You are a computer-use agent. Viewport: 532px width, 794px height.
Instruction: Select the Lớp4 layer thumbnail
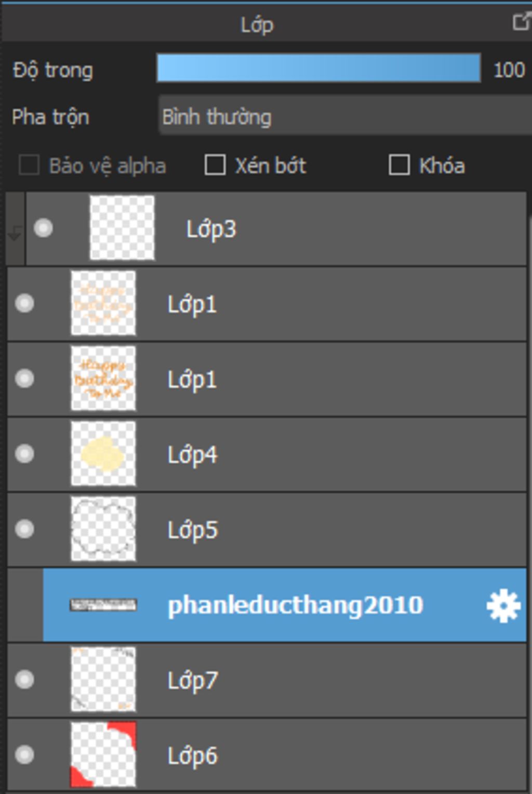click(x=103, y=453)
